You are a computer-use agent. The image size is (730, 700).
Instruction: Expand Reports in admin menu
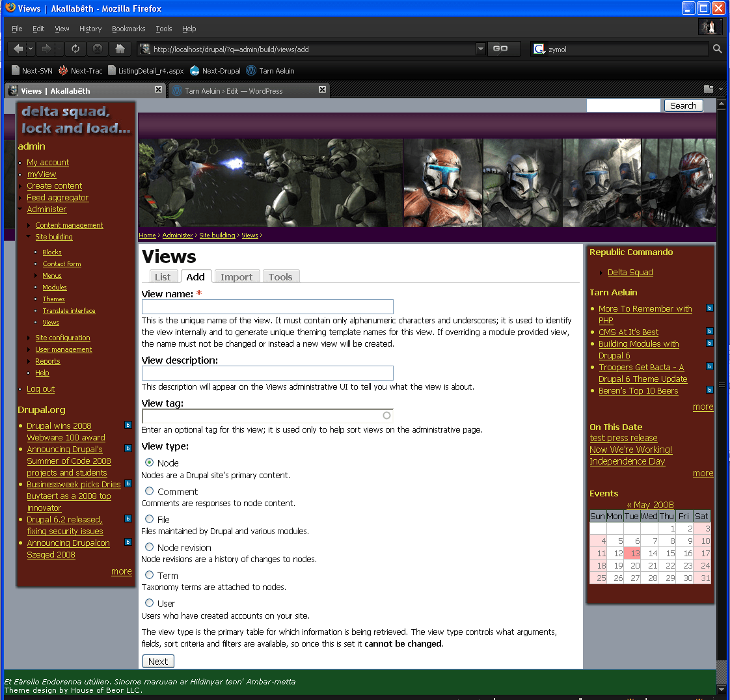(x=29, y=361)
